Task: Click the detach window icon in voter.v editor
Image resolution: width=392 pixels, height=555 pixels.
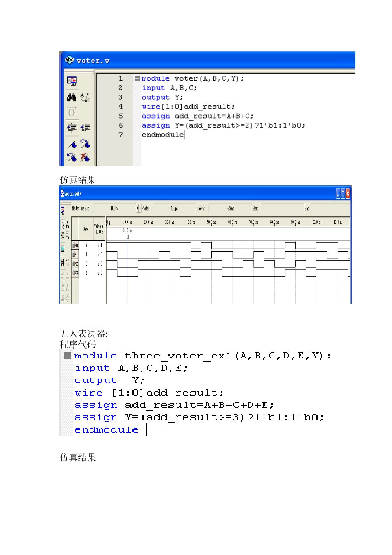Action: (x=72, y=81)
